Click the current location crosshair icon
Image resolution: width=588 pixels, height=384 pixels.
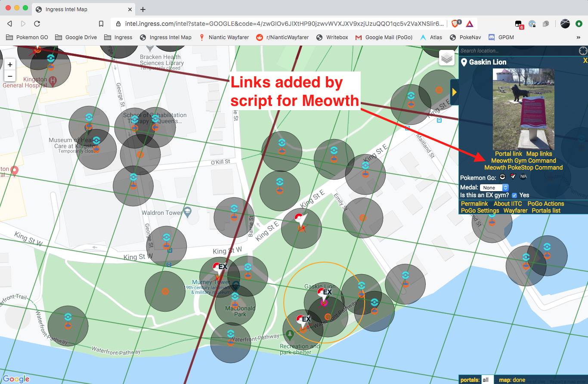tap(583, 51)
